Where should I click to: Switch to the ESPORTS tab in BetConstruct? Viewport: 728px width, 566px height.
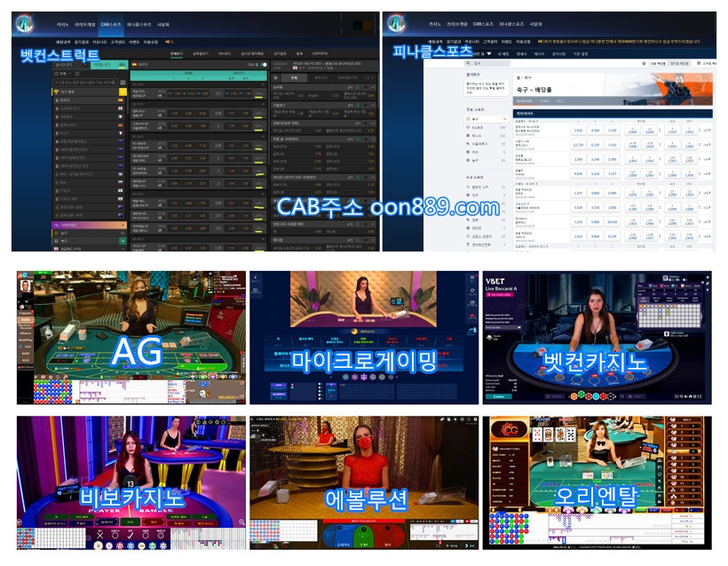[320, 53]
